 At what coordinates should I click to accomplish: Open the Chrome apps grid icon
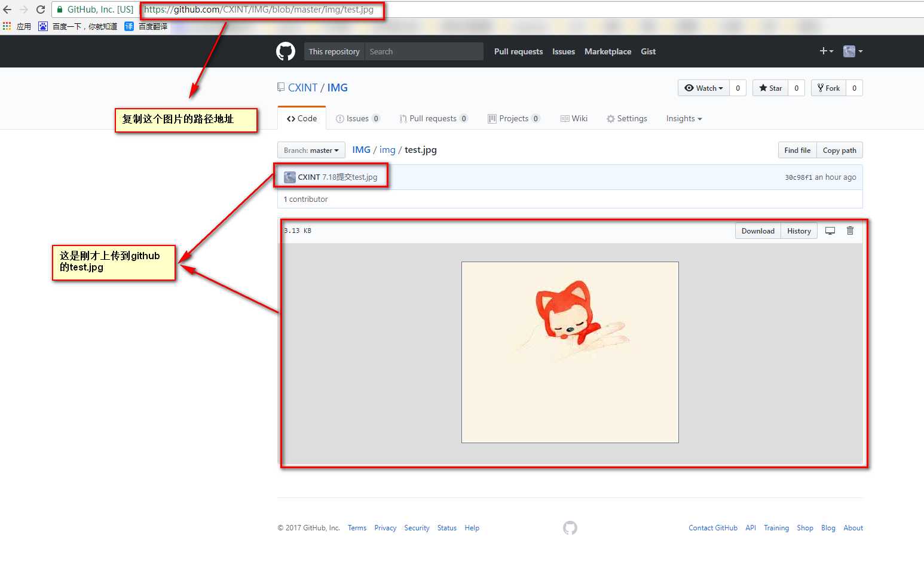tap(7, 26)
